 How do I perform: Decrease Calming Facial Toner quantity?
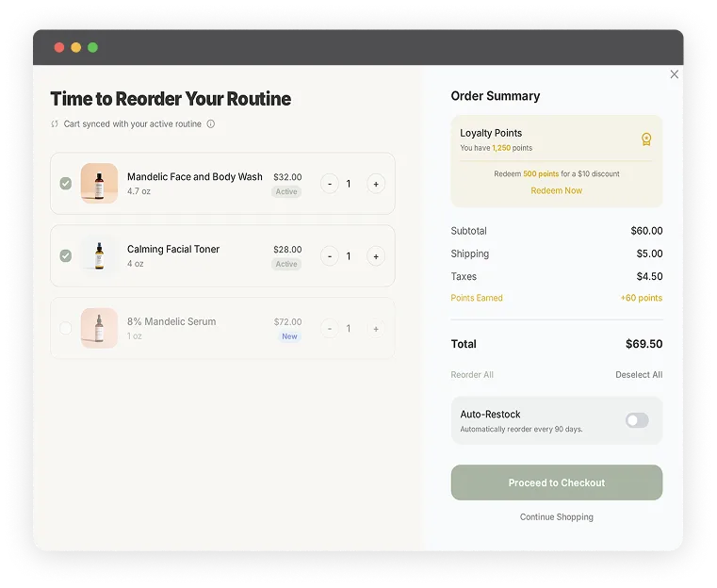330,256
